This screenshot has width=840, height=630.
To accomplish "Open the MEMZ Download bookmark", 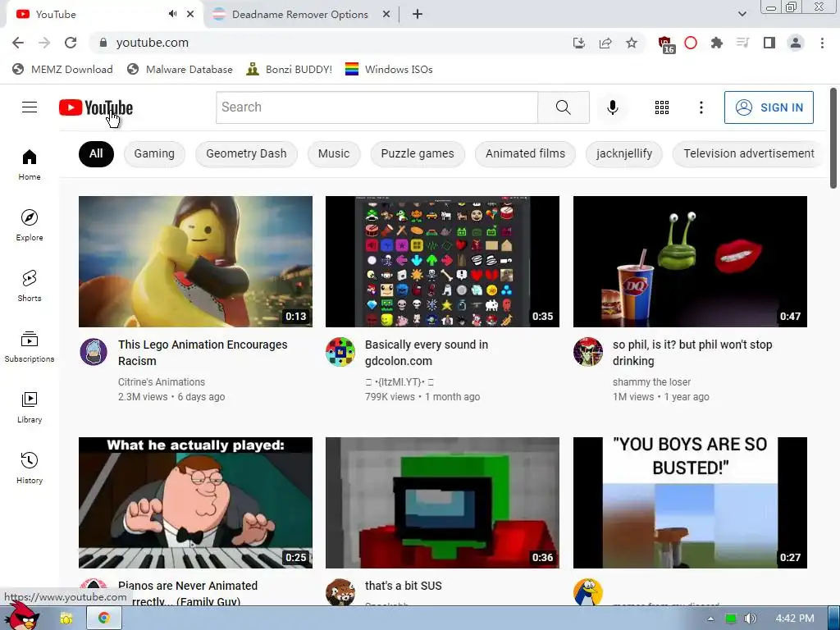I will click(62, 70).
